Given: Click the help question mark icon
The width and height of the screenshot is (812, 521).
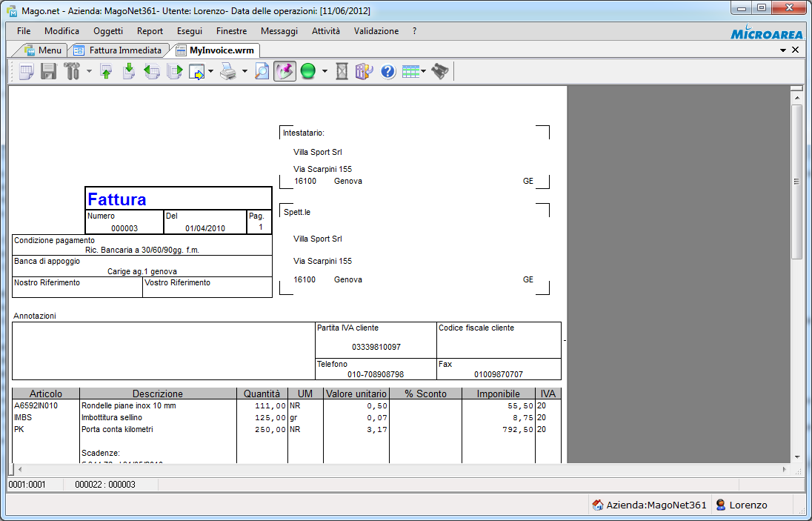Looking at the screenshot, I should [388, 72].
